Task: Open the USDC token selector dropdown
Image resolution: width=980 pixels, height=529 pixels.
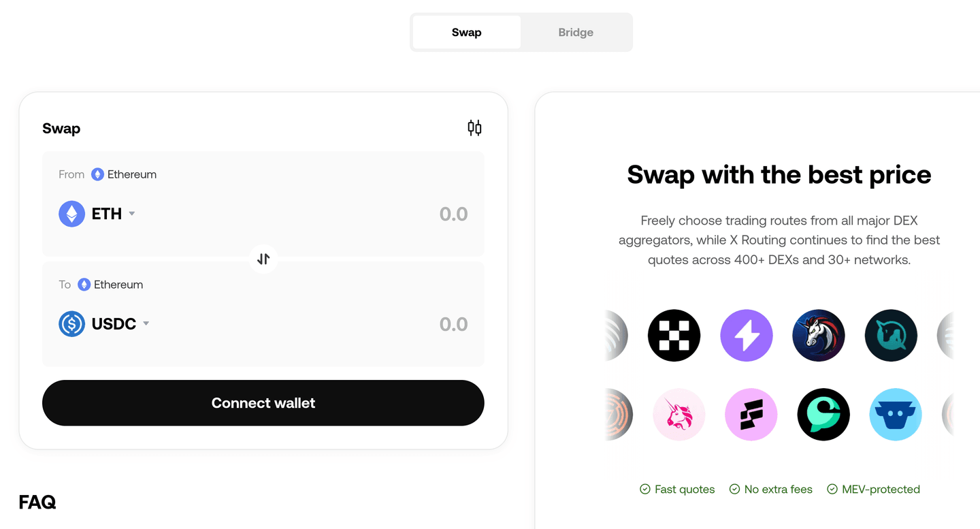Action: (117, 323)
